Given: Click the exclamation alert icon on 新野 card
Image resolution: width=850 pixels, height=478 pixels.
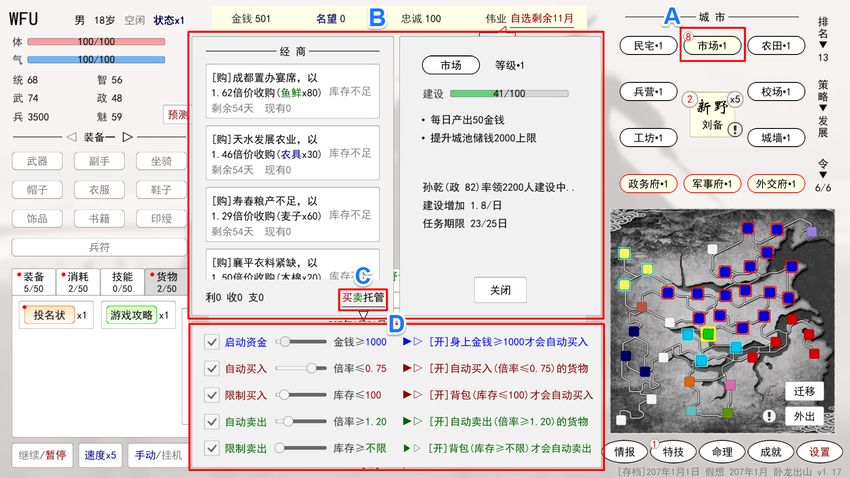Looking at the screenshot, I should pos(735,129).
